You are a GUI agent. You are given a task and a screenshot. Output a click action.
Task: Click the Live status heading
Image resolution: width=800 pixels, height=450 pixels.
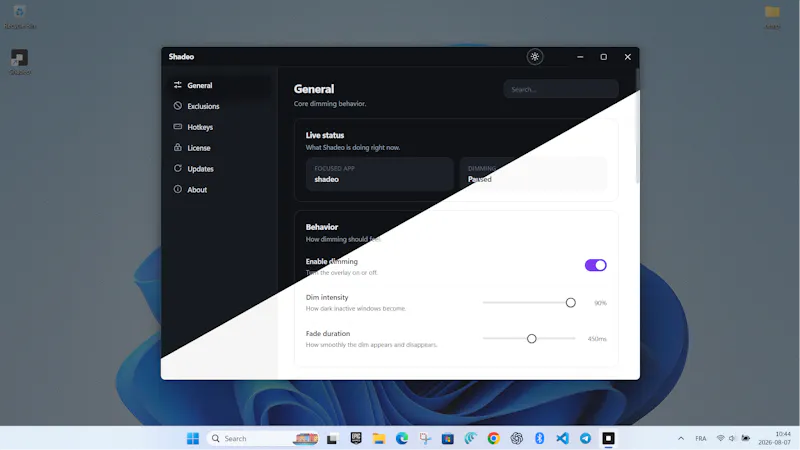(x=325, y=135)
